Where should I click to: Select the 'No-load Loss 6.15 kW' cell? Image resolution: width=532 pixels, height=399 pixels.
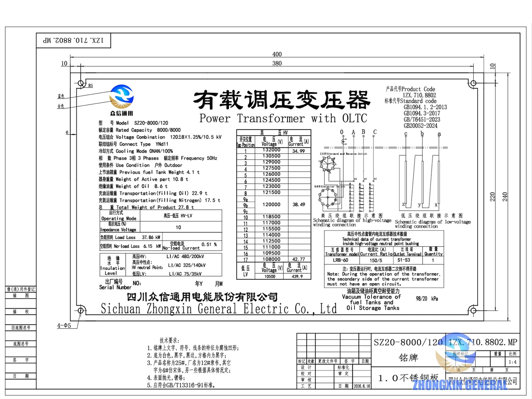pos(131,246)
